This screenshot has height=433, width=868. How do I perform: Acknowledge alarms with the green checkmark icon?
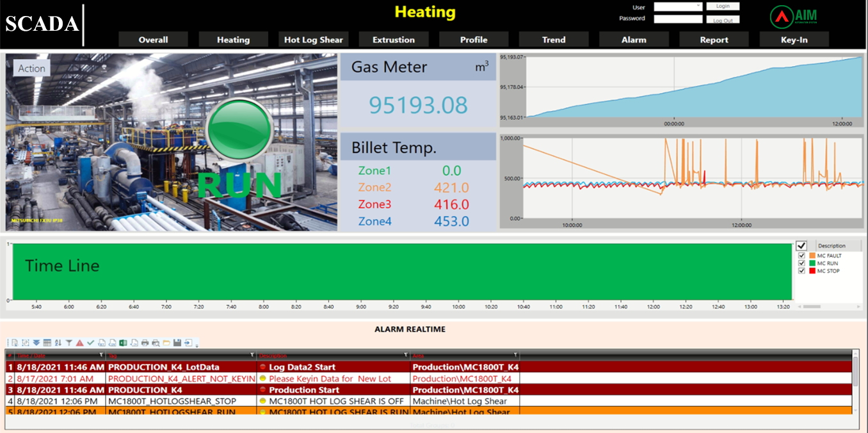(x=90, y=343)
